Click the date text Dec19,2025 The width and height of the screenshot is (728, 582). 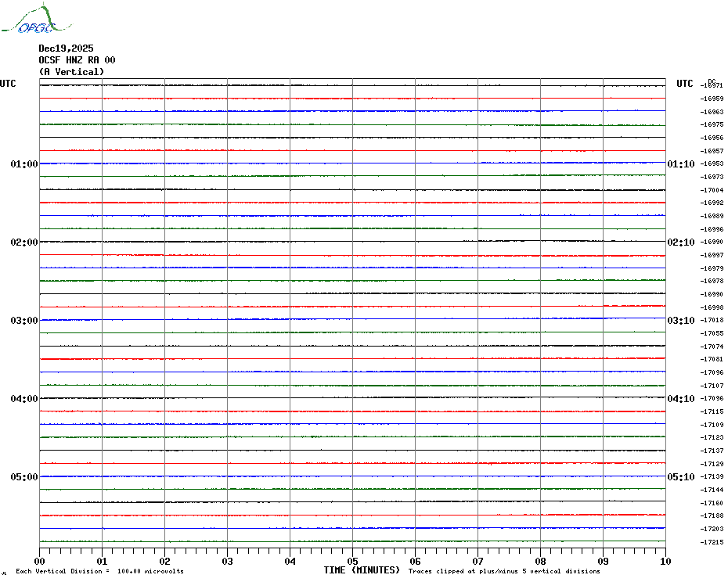pos(66,48)
